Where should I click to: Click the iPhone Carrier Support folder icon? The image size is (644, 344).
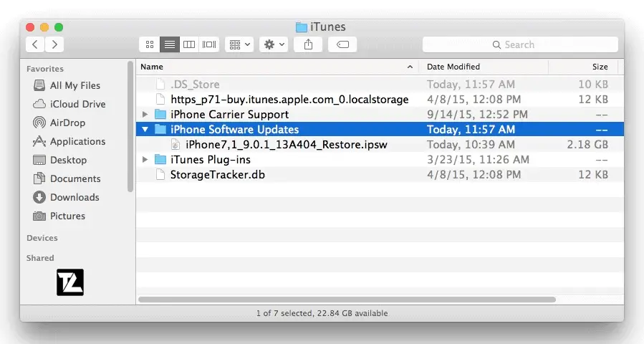160,114
